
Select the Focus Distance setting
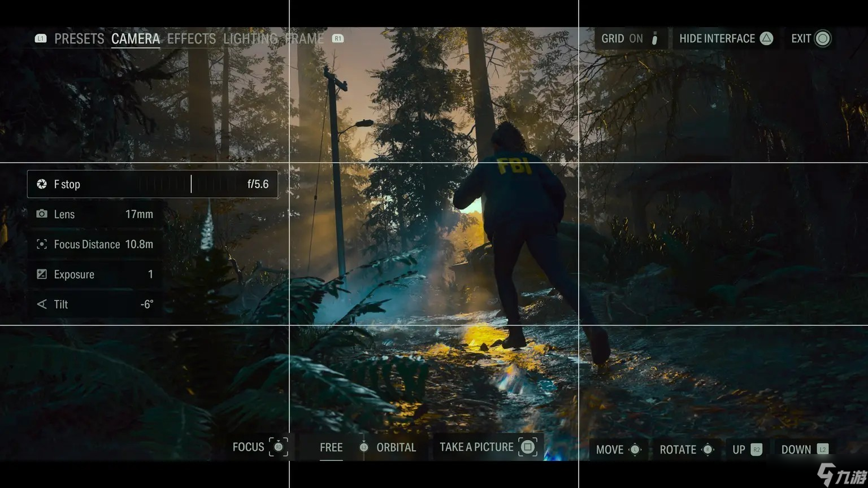[96, 244]
